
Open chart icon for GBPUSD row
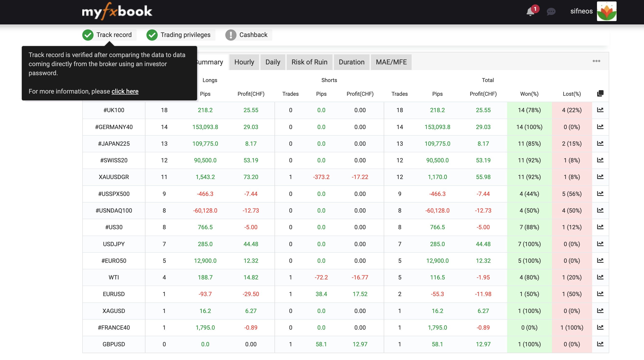pos(600,344)
